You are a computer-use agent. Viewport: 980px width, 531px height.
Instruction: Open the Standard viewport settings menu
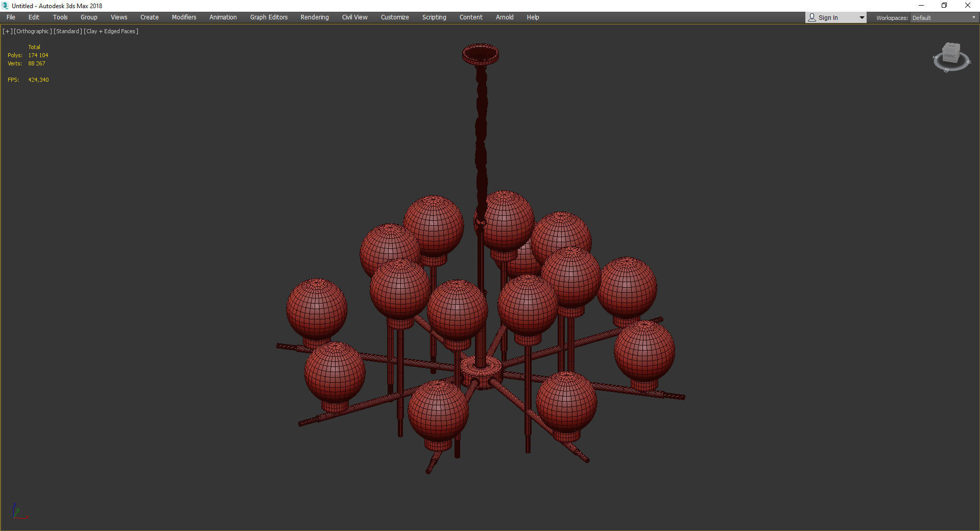click(x=68, y=31)
